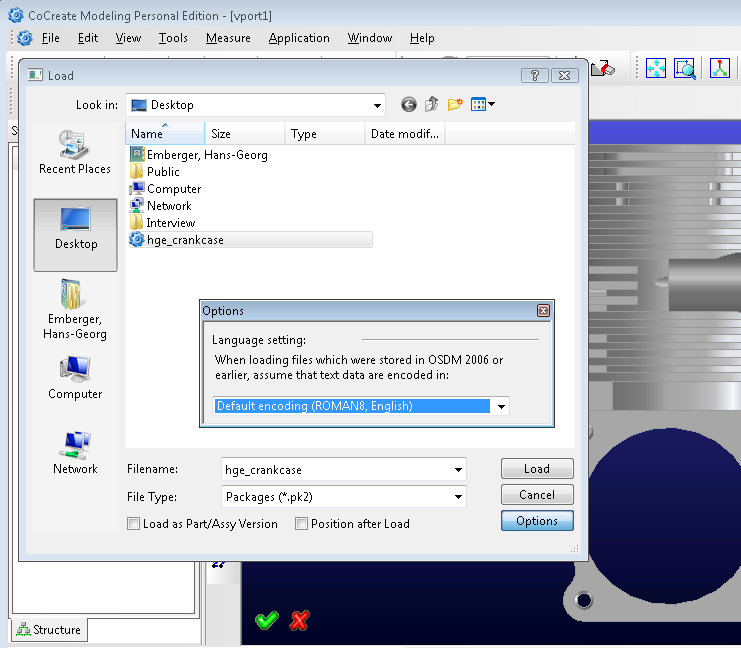
Task: Select Emberger, Hans-Georg entry in file list
Action: 198,155
